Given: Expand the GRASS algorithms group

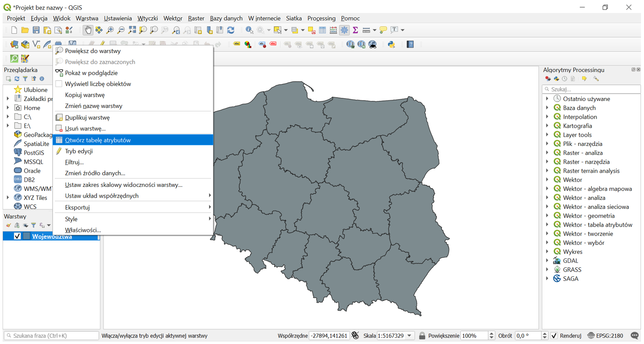Looking at the screenshot, I should pyautogui.click(x=548, y=269).
